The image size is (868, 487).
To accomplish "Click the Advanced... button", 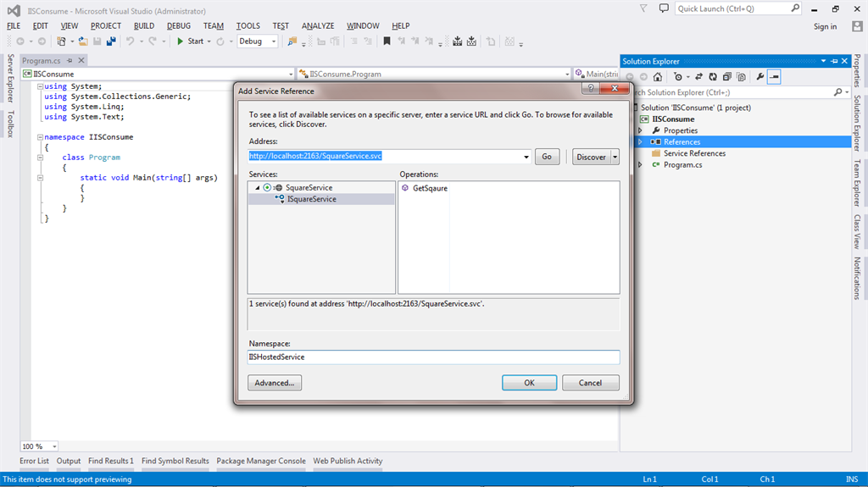I will (x=275, y=383).
